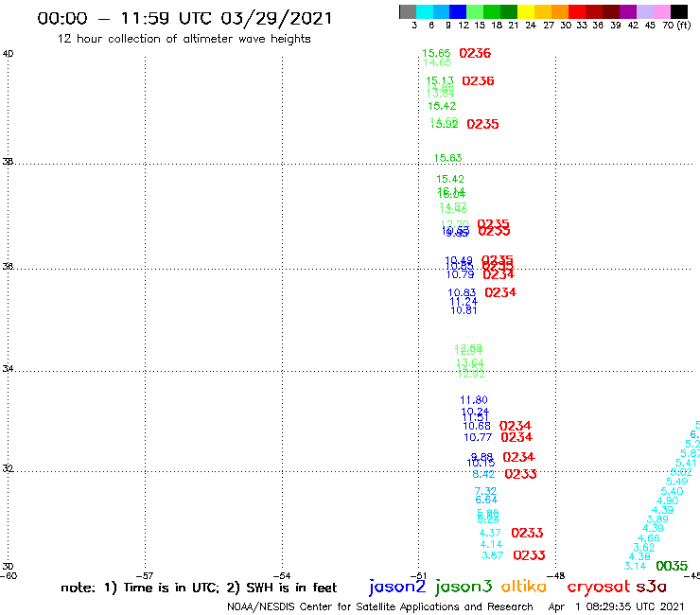
Task: Select the 6.64 wave height value
Action: pos(486,500)
